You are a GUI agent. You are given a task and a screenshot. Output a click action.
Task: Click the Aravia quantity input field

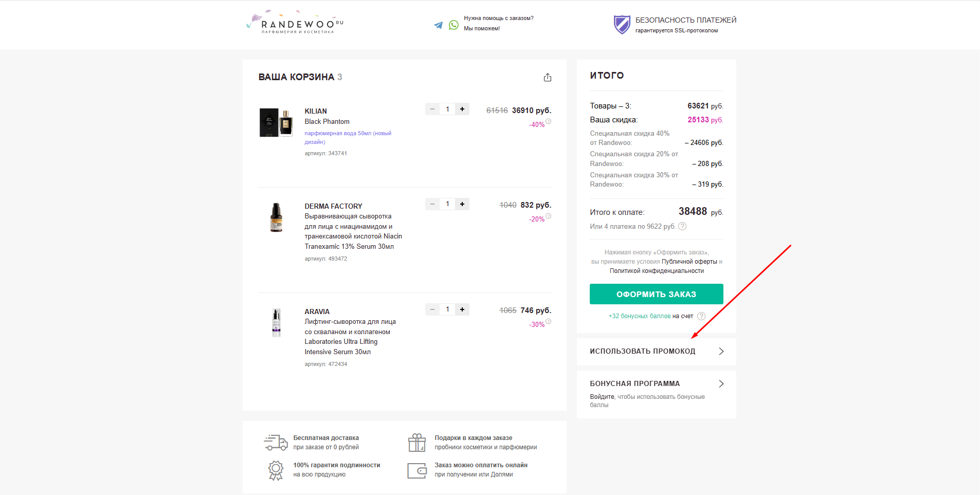pyautogui.click(x=447, y=309)
